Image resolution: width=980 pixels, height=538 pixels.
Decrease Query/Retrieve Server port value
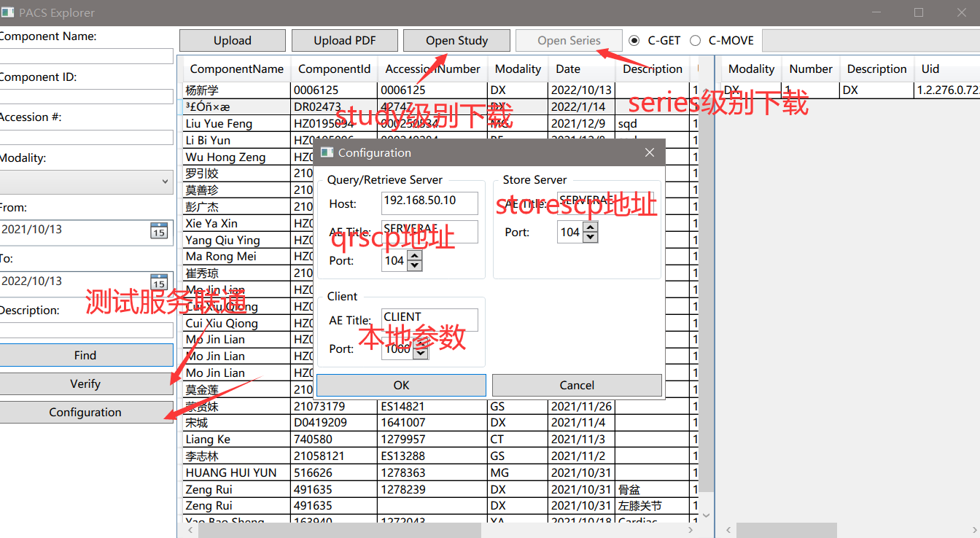point(415,265)
